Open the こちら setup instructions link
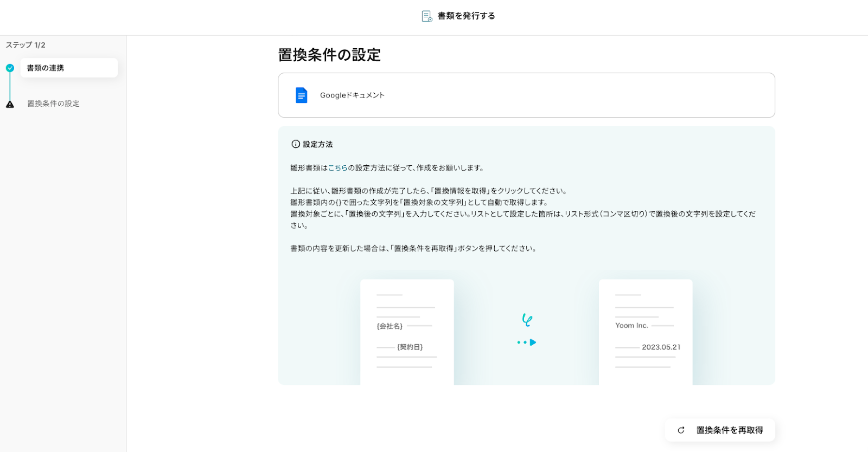 pyautogui.click(x=337, y=168)
